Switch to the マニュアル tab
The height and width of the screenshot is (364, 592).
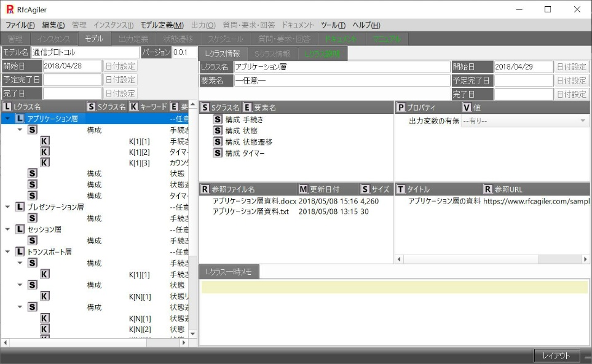coord(387,39)
